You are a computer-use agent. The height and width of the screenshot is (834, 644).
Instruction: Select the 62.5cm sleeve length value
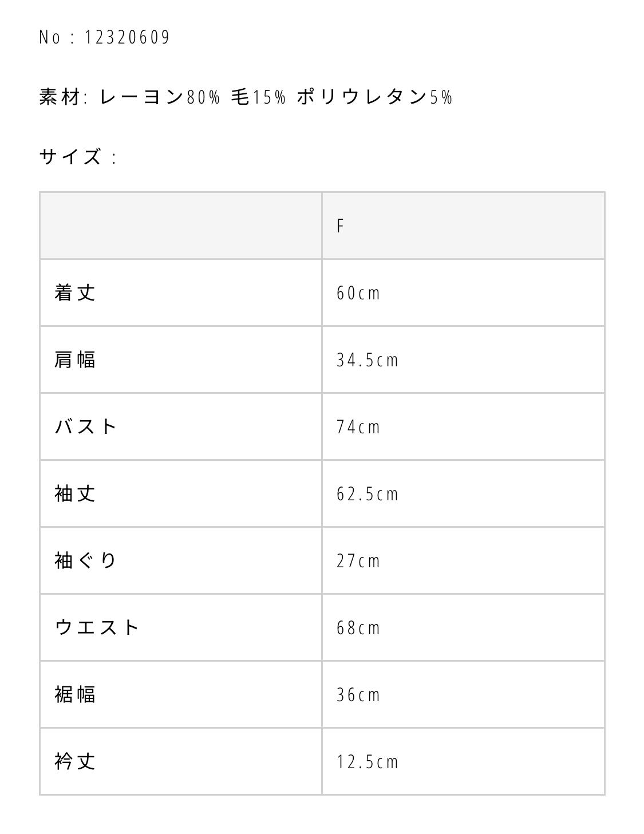(x=367, y=494)
